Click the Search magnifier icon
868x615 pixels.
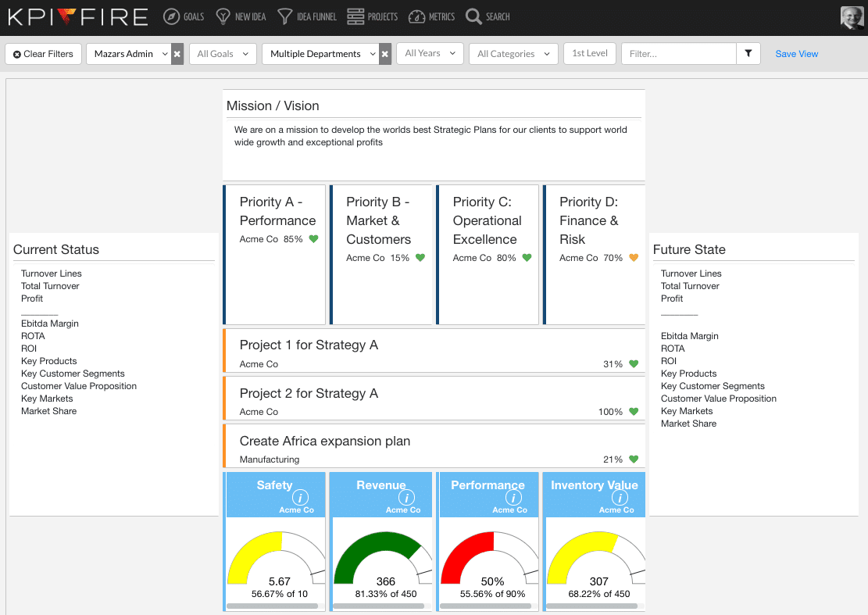(x=473, y=16)
